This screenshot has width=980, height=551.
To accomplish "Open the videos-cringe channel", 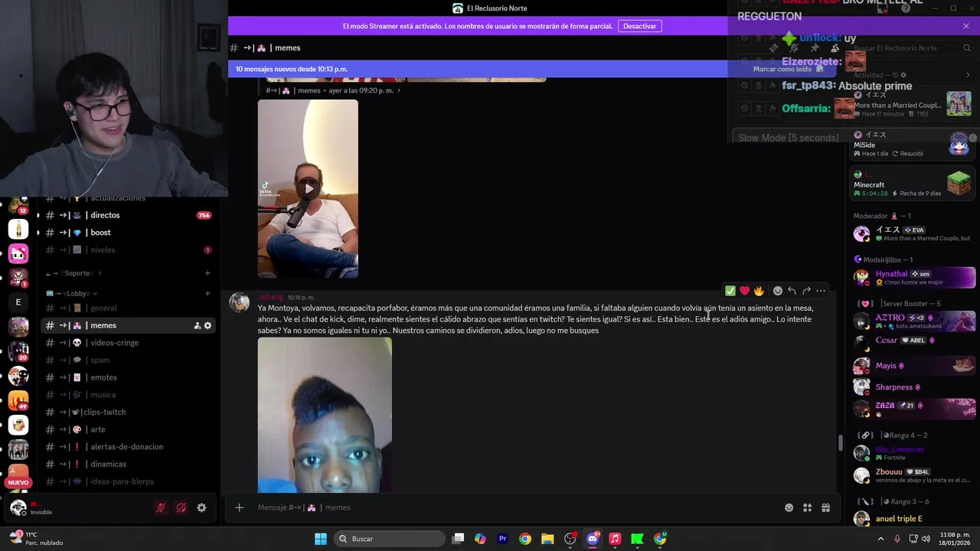I will (128, 342).
